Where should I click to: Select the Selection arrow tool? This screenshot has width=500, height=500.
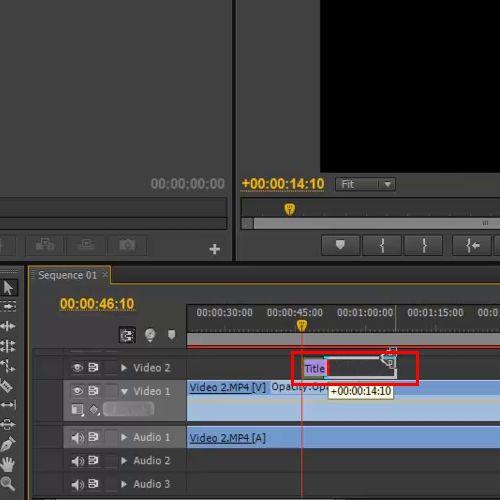pyautogui.click(x=8, y=288)
